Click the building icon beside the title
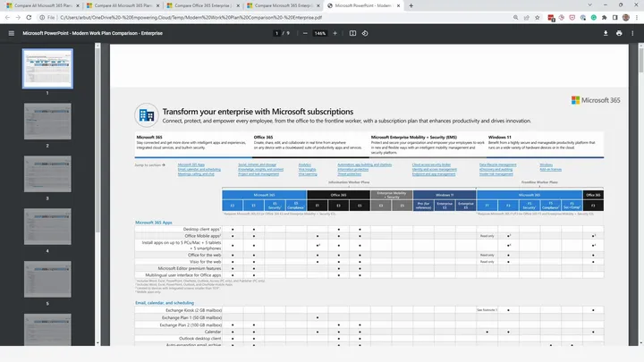The height and width of the screenshot is (362, 644). click(147, 115)
